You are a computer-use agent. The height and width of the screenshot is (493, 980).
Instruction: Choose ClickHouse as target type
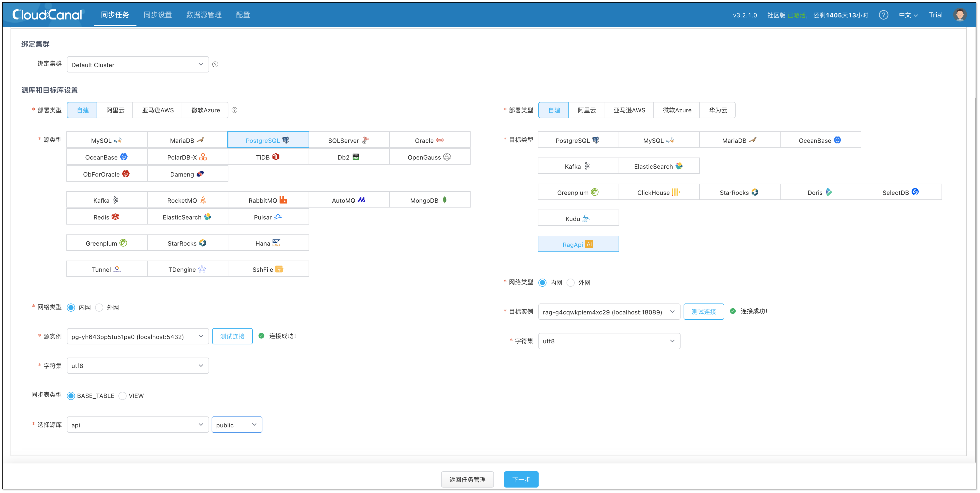659,192
